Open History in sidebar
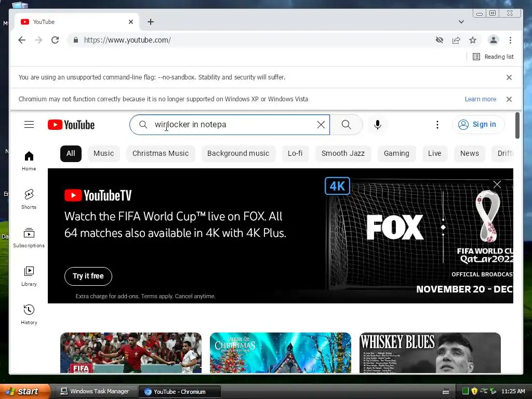Viewport: 532px width, 399px height. [x=29, y=315]
